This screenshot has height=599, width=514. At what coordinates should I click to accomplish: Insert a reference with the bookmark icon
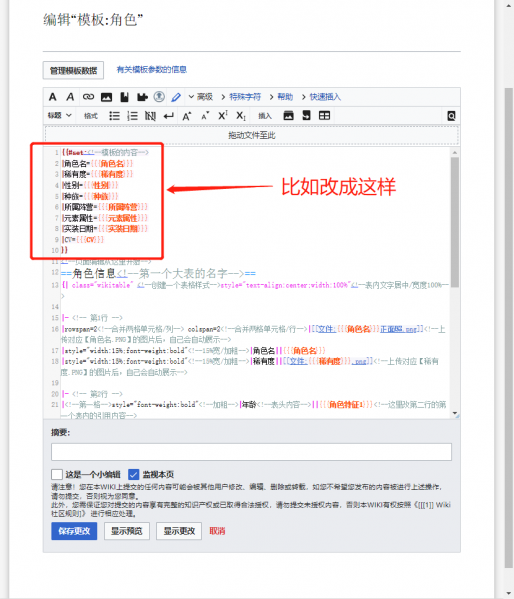click(124, 97)
